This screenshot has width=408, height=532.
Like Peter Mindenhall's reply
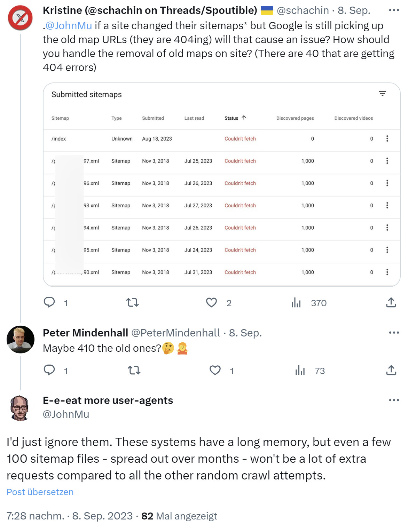pos(215,371)
